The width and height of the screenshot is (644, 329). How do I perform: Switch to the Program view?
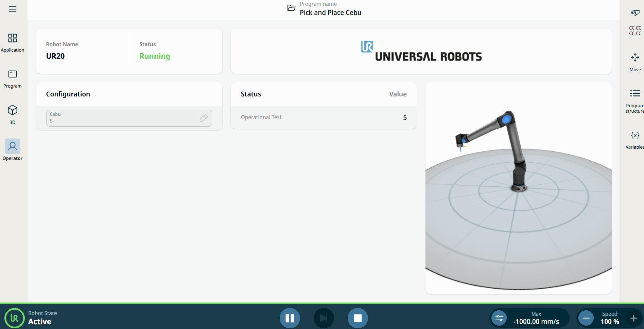[13, 79]
